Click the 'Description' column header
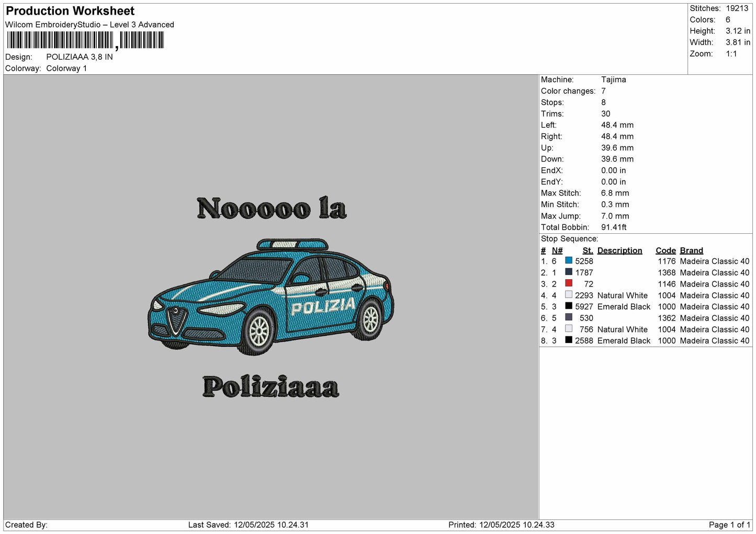Image resolution: width=756 pixels, height=534 pixels. (619, 251)
